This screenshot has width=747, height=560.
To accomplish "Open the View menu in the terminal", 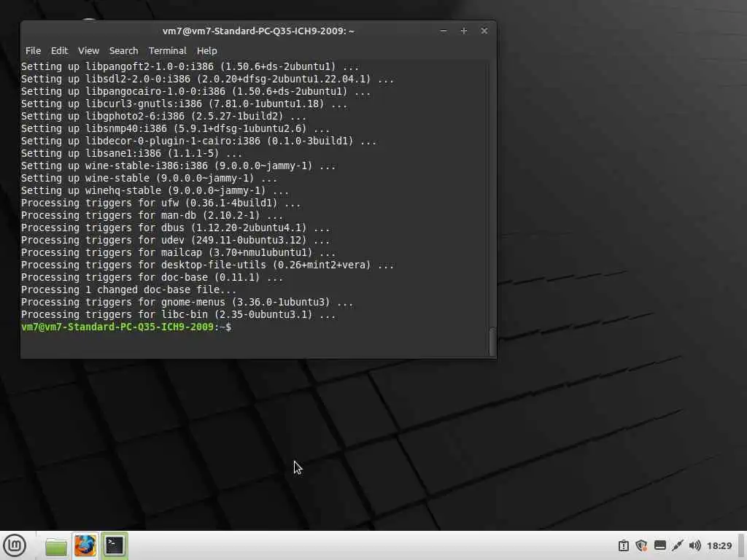I will (88, 50).
